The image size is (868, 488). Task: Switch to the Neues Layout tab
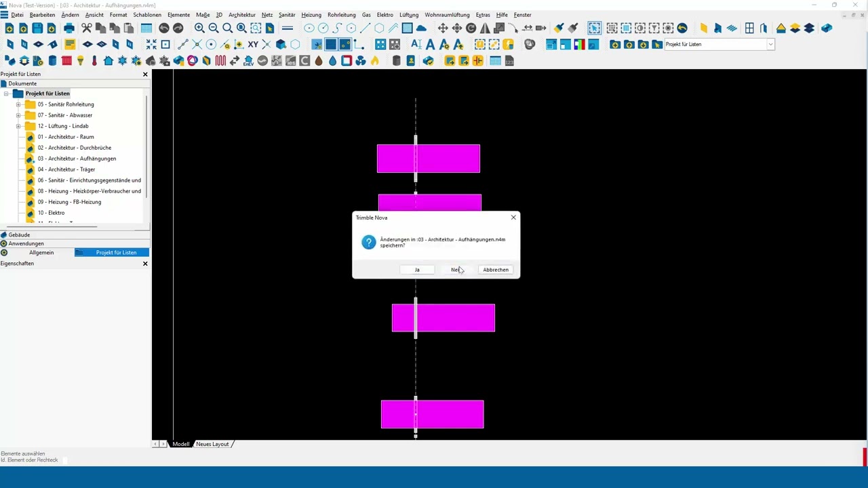click(212, 444)
